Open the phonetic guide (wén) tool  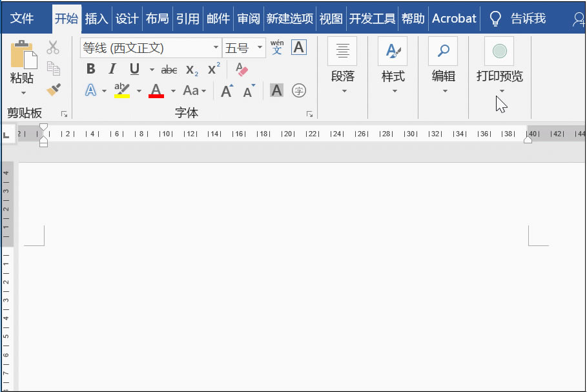coord(277,48)
